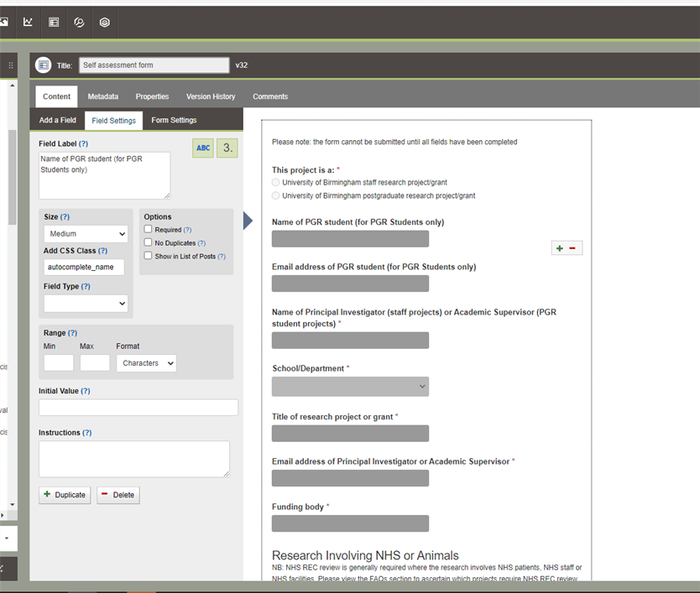Click the ABC text field type icon

(x=203, y=148)
